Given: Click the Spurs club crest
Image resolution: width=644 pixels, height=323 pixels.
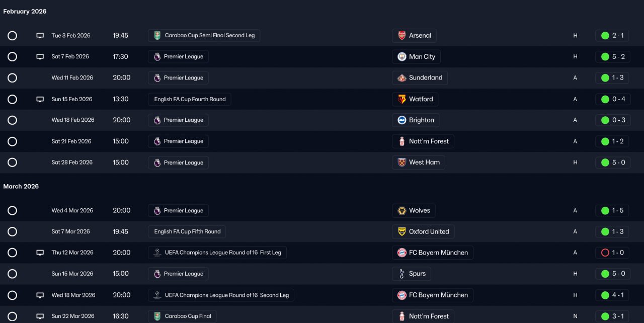Looking at the screenshot, I should 402,274.
